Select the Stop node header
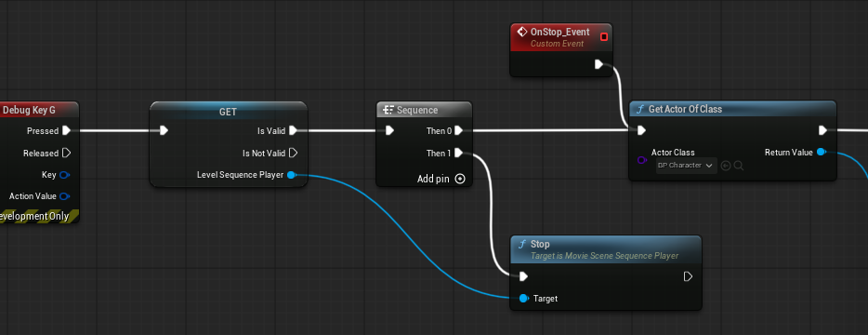 [x=606, y=249]
